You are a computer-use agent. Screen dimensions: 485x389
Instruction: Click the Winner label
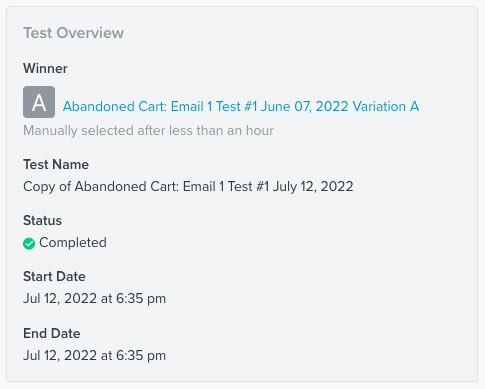point(45,68)
